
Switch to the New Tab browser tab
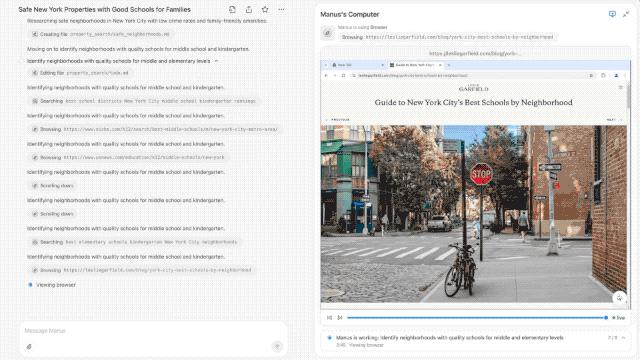[358, 65]
